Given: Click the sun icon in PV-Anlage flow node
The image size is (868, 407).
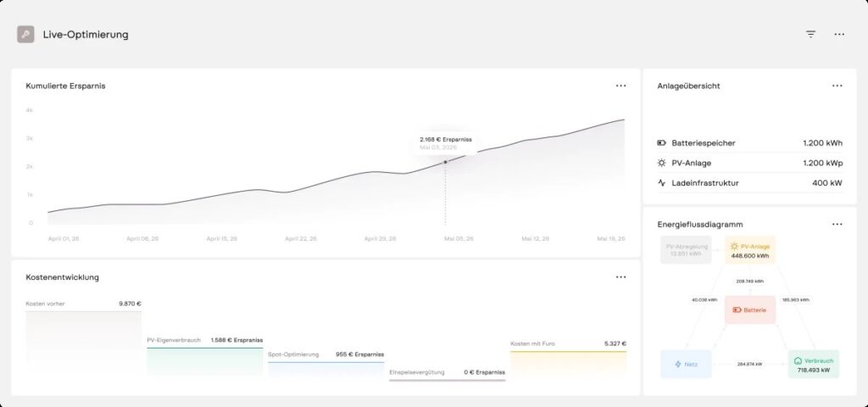Looking at the screenshot, I should tap(735, 247).
